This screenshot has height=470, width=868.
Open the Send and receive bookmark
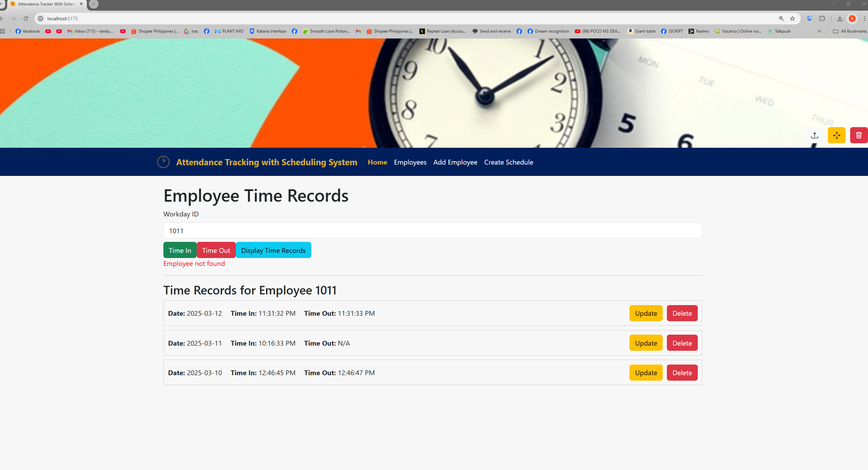click(492, 31)
